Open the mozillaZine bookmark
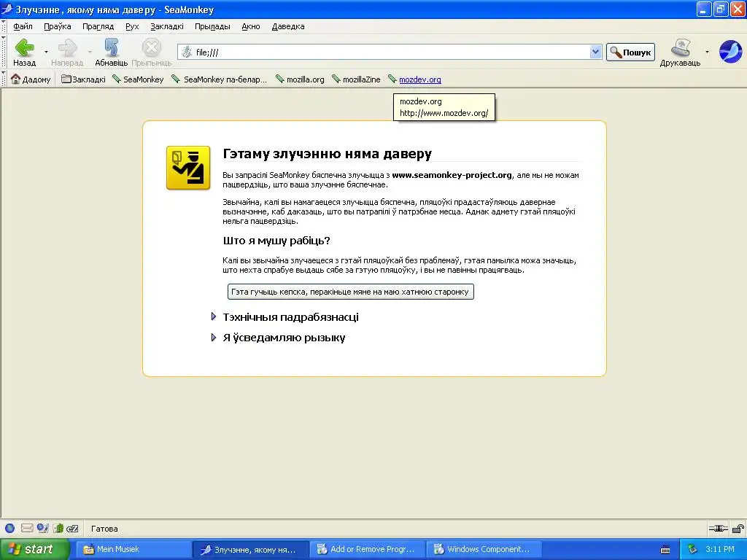The height and width of the screenshot is (560, 747). click(356, 79)
